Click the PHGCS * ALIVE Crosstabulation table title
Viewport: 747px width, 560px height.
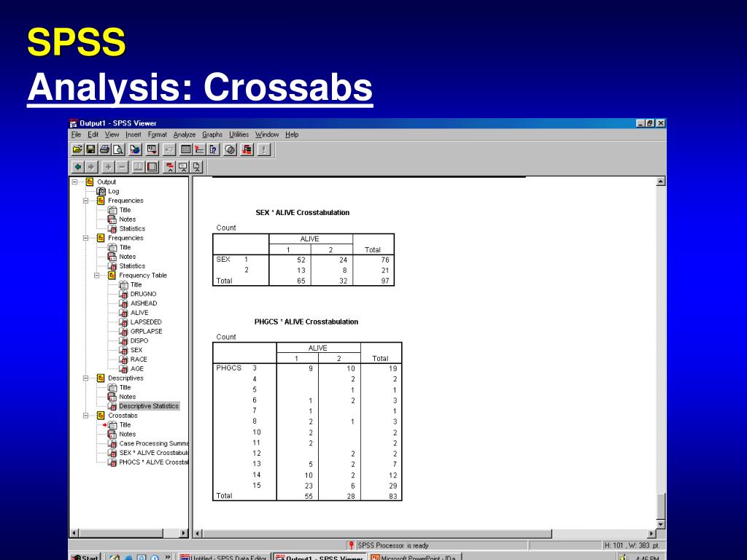tap(306, 322)
